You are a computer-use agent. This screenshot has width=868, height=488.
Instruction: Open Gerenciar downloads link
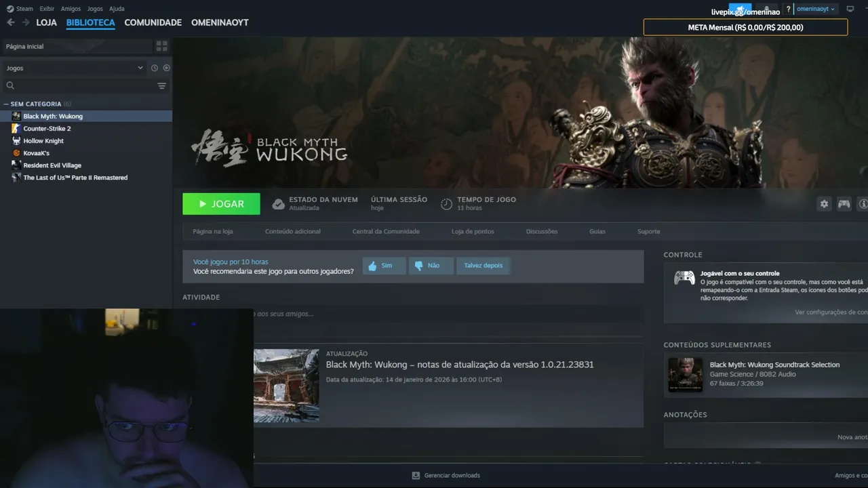coord(452,475)
